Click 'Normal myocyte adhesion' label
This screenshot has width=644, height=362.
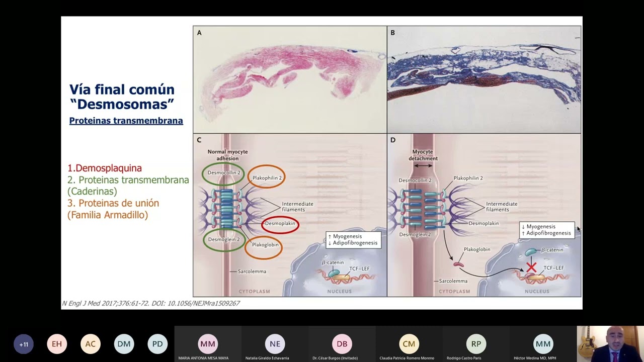coord(227,155)
